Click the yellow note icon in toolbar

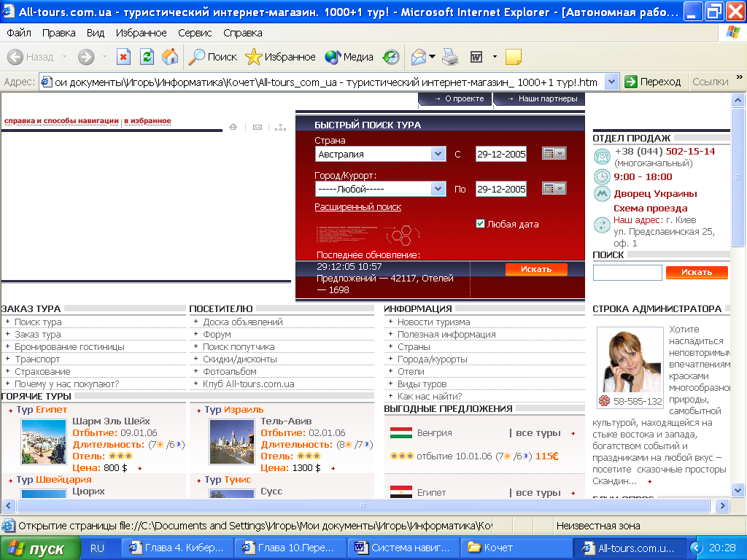(513, 57)
